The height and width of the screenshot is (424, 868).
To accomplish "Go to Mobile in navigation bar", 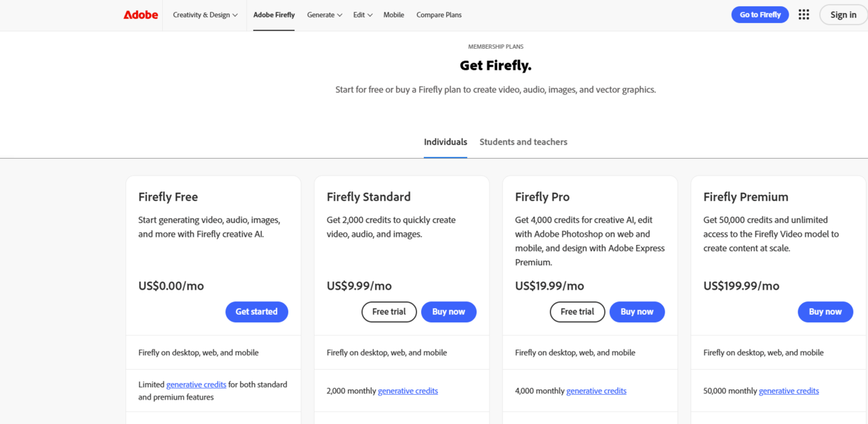I will [x=393, y=15].
